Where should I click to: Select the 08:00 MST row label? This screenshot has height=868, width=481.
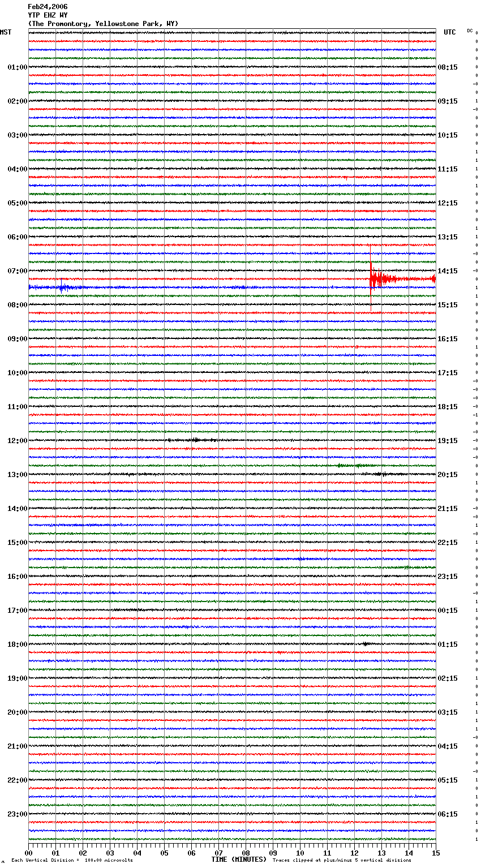click(17, 305)
